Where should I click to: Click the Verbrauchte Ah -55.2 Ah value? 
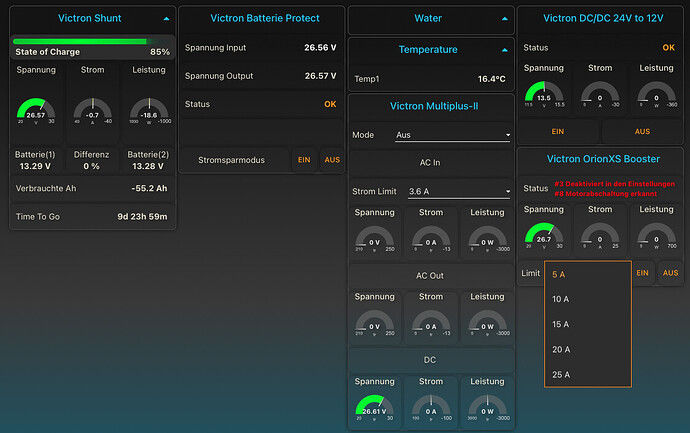pos(149,188)
